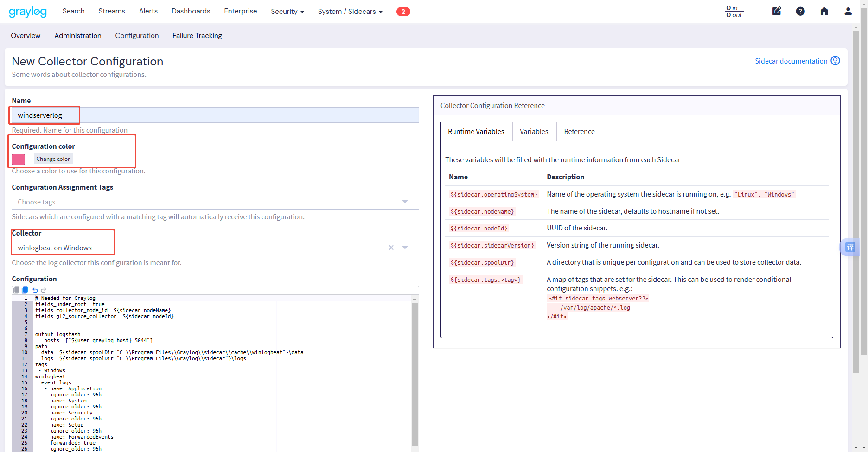Click the floating translate icon
Screen dimensions: 868x452
click(850, 247)
